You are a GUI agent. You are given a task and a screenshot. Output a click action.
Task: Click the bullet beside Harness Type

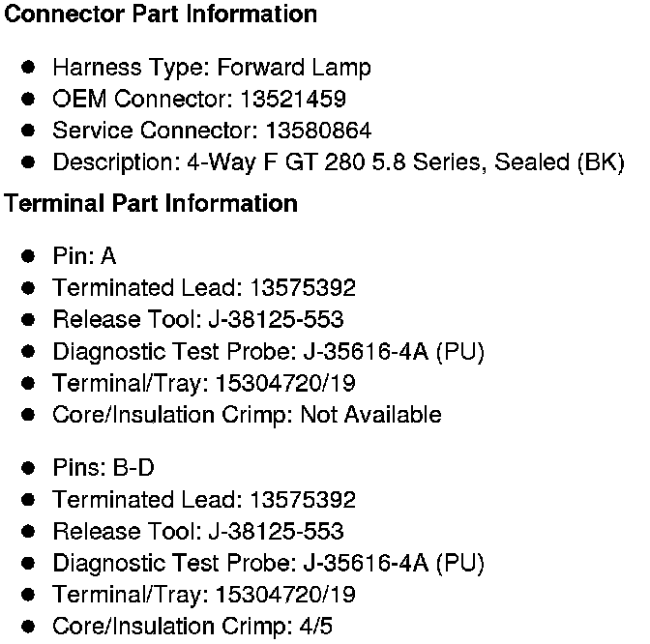click(29, 68)
